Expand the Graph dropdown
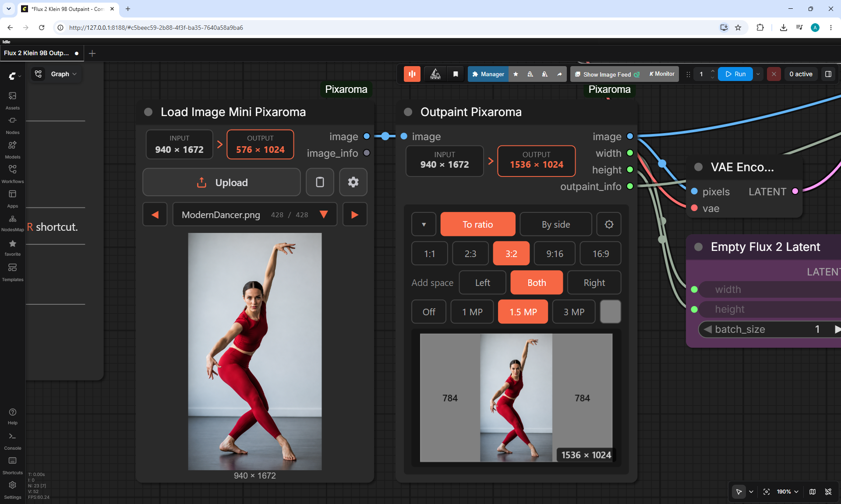This screenshot has width=841, height=504. click(x=64, y=74)
